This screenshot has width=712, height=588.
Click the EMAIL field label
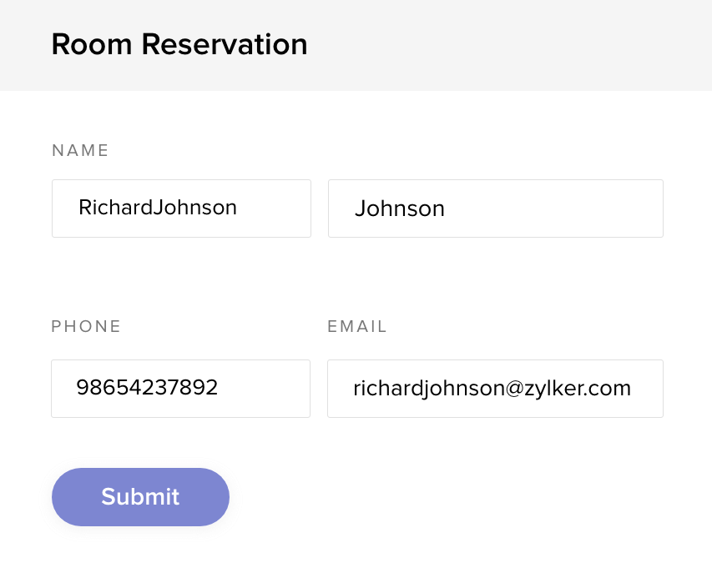click(357, 327)
